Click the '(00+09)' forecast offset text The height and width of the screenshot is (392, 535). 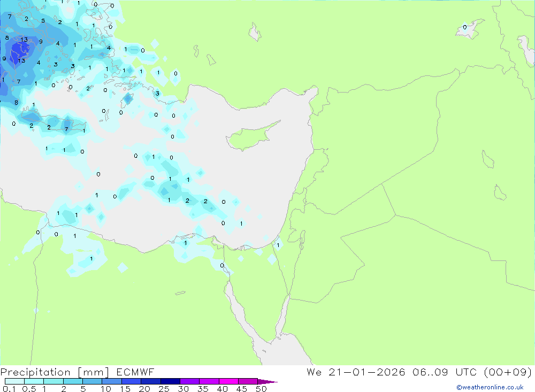coord(508,372)
